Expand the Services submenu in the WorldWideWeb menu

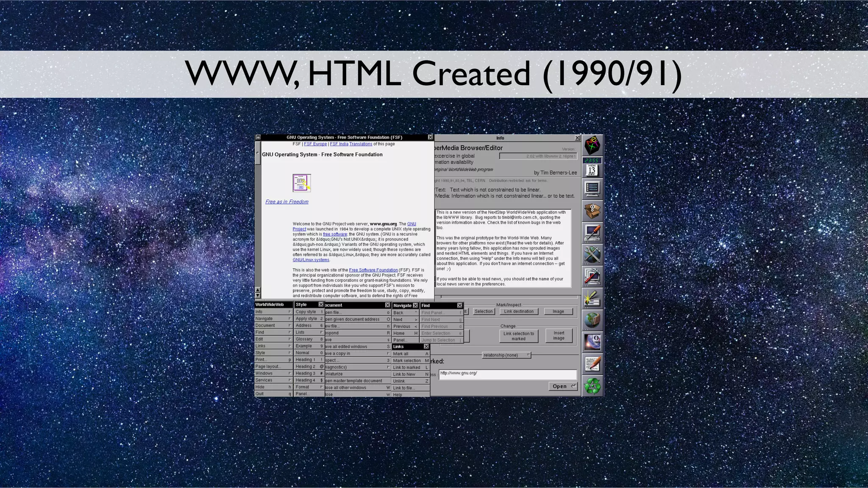click(273, 380)
